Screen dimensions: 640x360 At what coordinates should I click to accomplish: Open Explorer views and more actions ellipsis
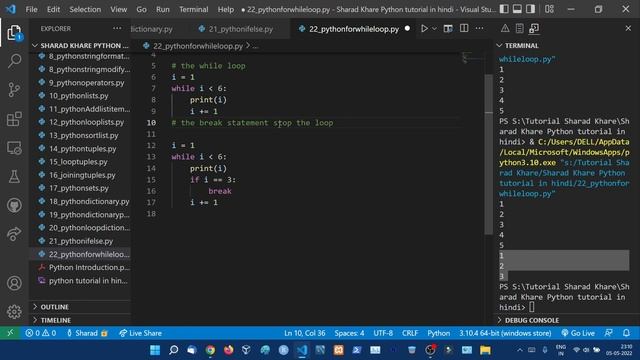pyautogui.click(x=117, y=29)
